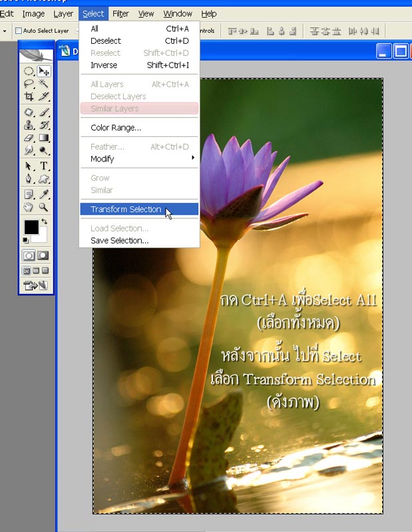Switch to Standard editing mode
This screenshot has height=532, width=412.
pyautogui.click(x=29, y=255)
